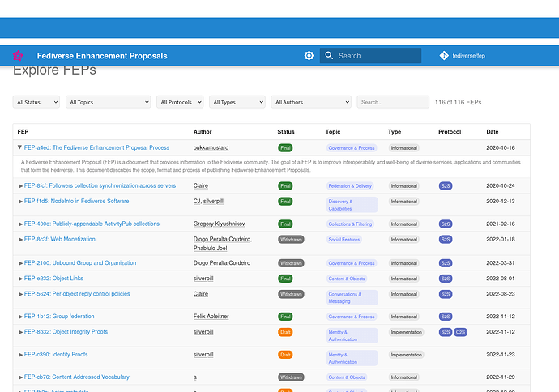Click the Final status badge for FEP-a4ed
This screenshot has width=559, height=392.
coord(285,148)
